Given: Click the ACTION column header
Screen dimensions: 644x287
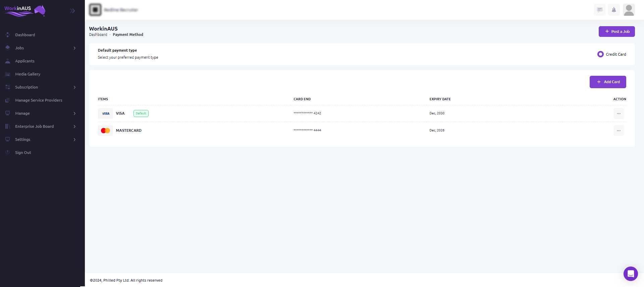Looking at the screenshot, I should pyautogui.click(x=620, y=99).
